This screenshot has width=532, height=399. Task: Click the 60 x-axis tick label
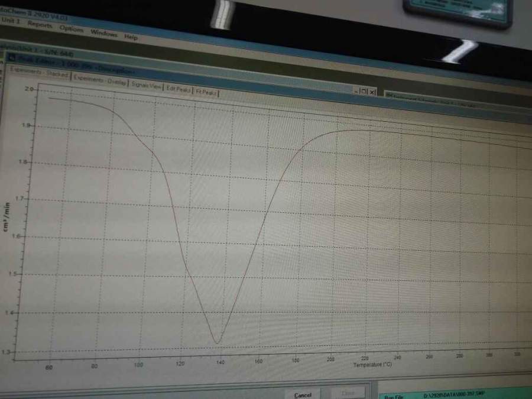point(49,368)
